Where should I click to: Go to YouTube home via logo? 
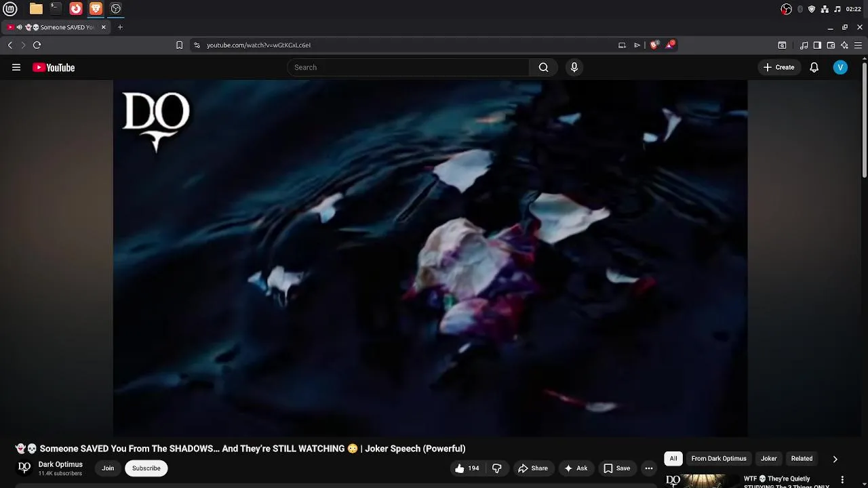(x=54, y=67)
